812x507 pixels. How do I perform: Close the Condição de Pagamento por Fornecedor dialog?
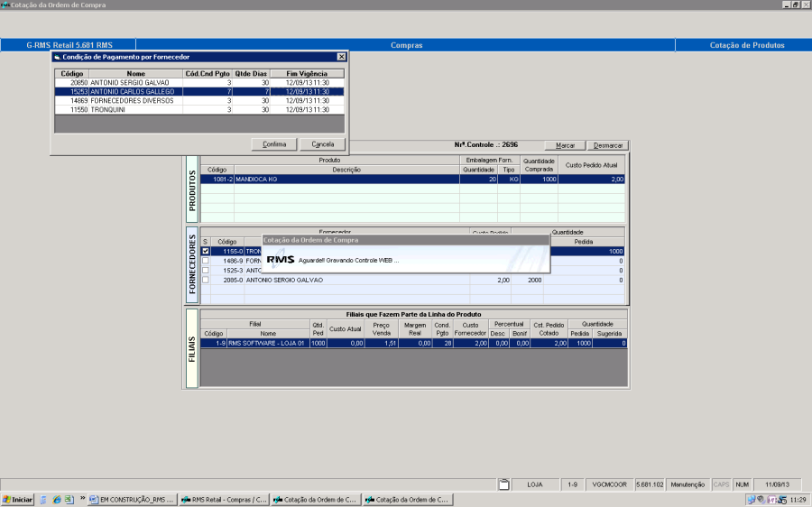[341, 57]
